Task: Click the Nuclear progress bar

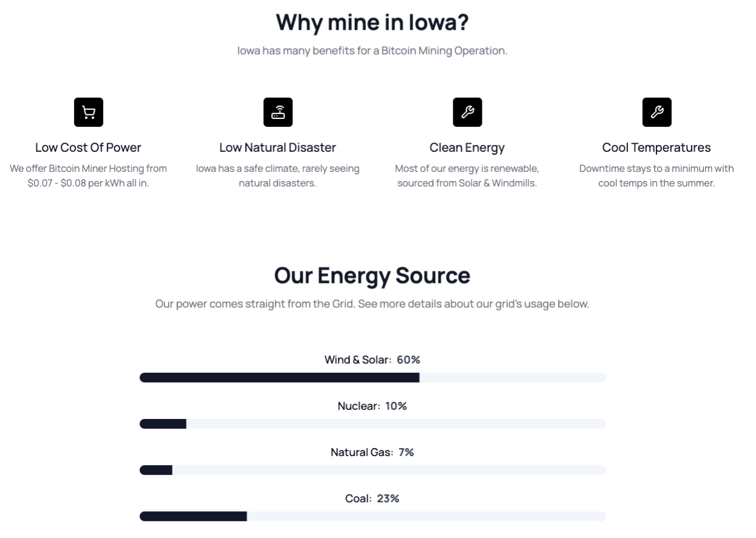Action: (373, 424)
